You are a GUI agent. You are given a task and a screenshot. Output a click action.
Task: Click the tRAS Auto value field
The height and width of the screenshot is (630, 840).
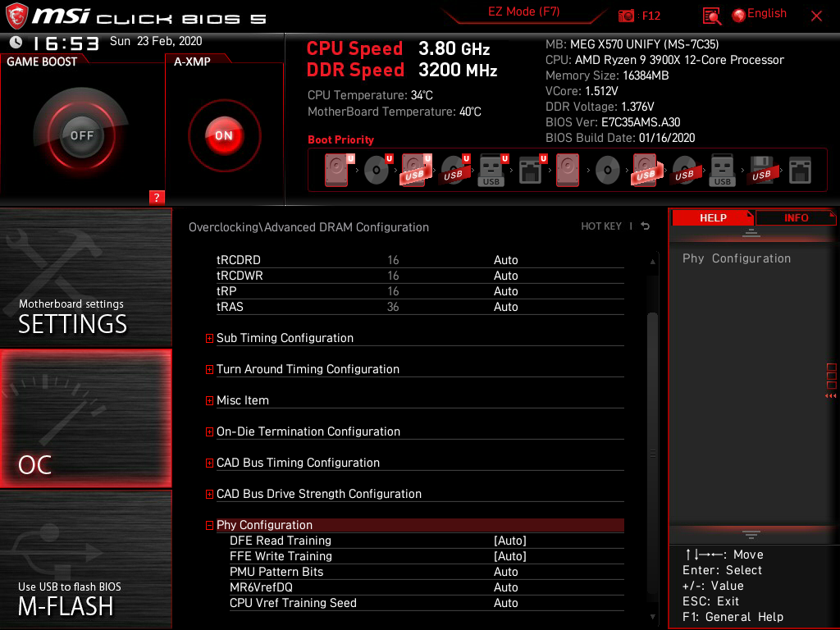(x=505, y=307)
